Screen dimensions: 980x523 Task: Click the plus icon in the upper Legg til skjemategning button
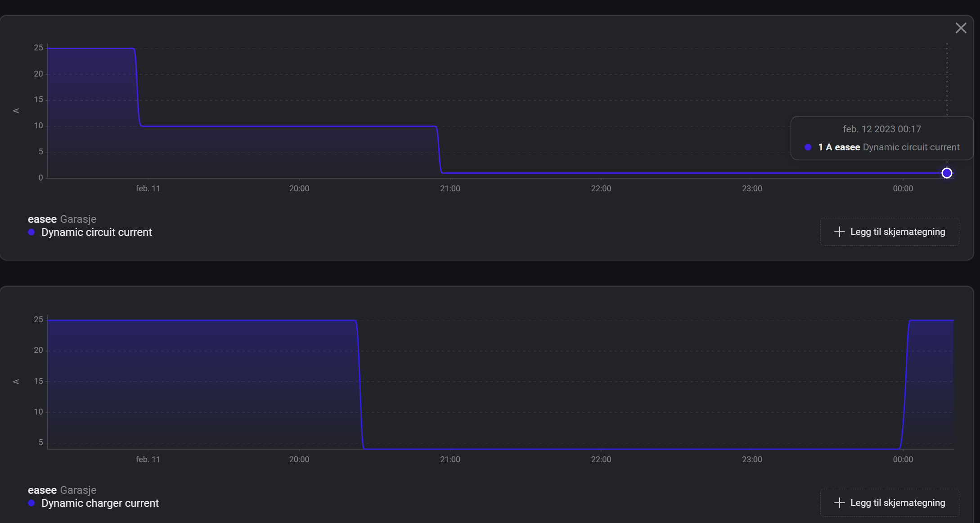click(839, 232)
